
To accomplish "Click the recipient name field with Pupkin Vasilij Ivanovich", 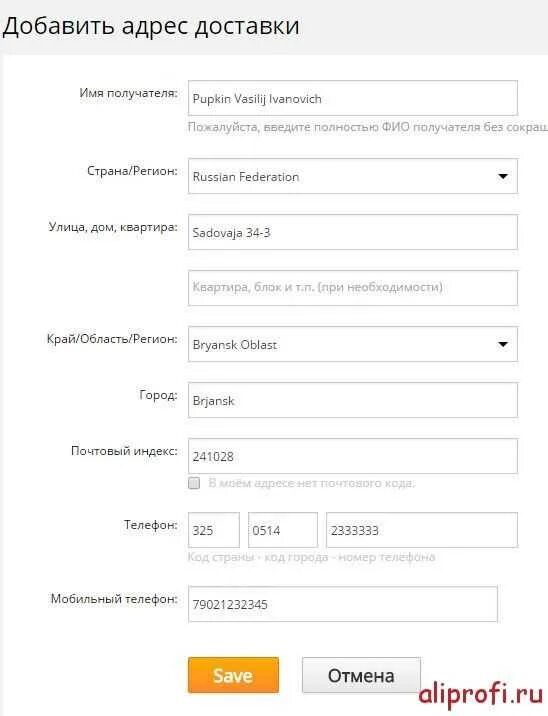I will 353,98.
